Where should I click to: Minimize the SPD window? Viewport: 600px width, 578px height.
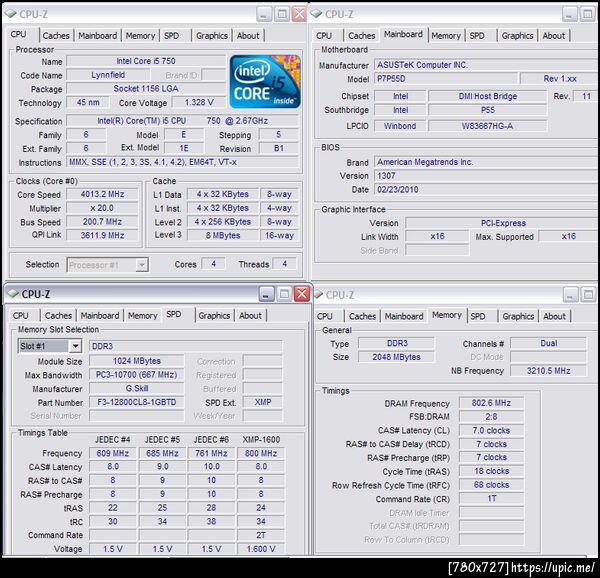coord(267,294)
